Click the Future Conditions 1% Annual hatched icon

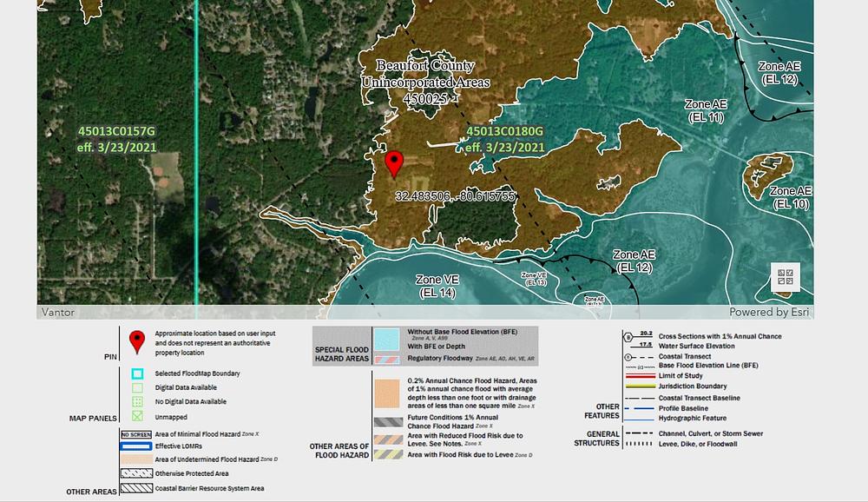point(388,422)
